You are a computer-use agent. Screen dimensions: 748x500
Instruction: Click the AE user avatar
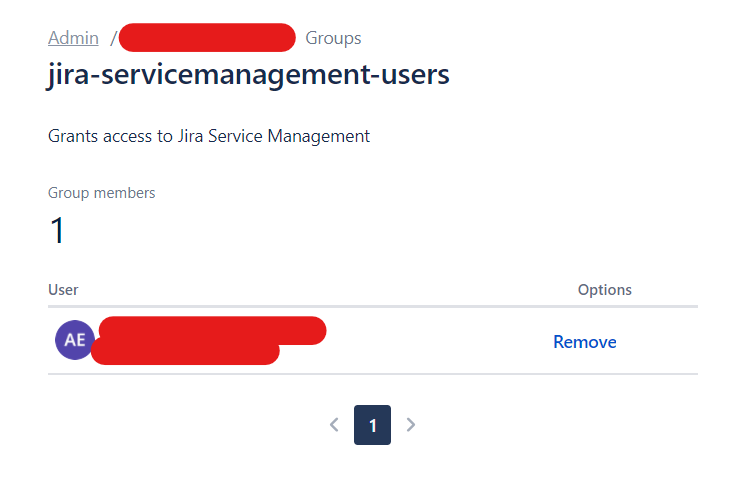coord(75,340)
